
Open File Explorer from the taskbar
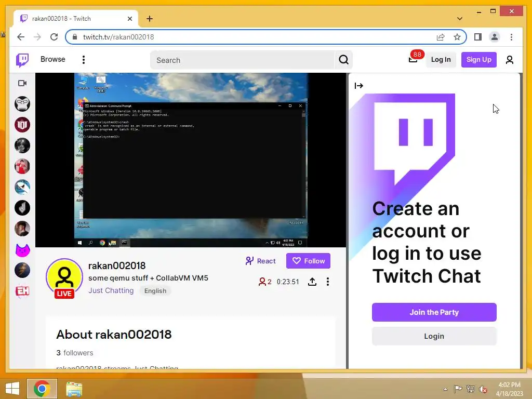74,389
